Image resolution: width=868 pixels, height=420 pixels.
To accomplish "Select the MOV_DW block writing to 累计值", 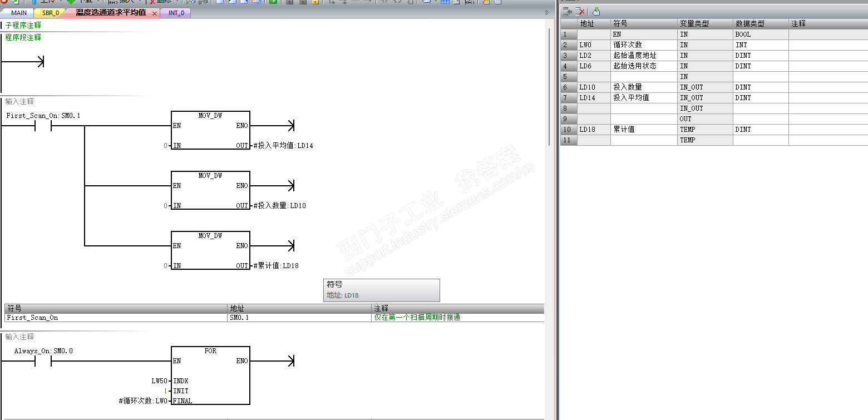I will pos(211,250).
